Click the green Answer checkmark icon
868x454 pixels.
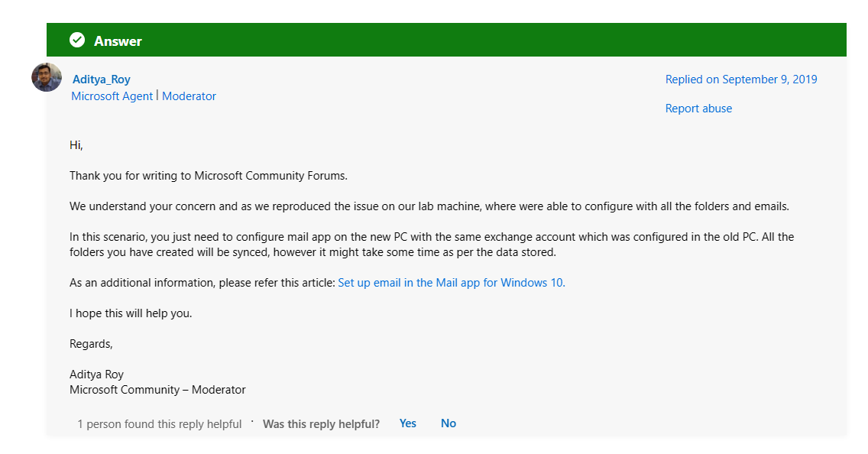pyautogui.click(x=77, y=40)
